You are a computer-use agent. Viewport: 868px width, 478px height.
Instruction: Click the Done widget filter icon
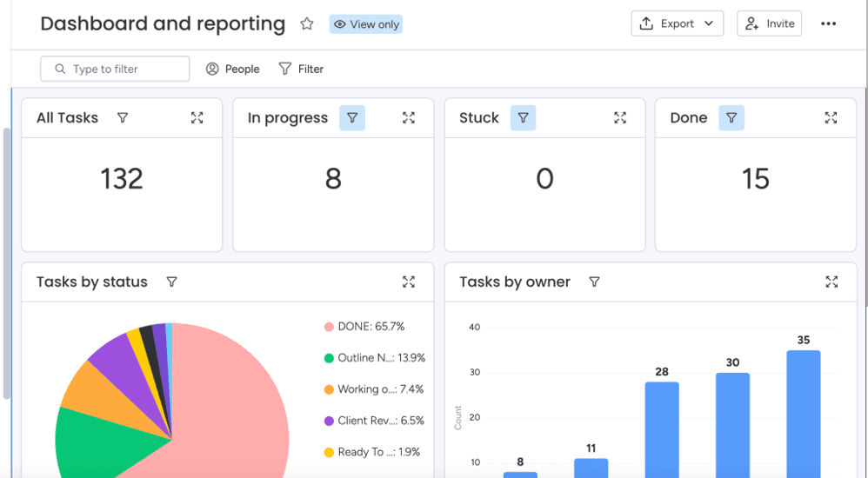click(731, 118)
